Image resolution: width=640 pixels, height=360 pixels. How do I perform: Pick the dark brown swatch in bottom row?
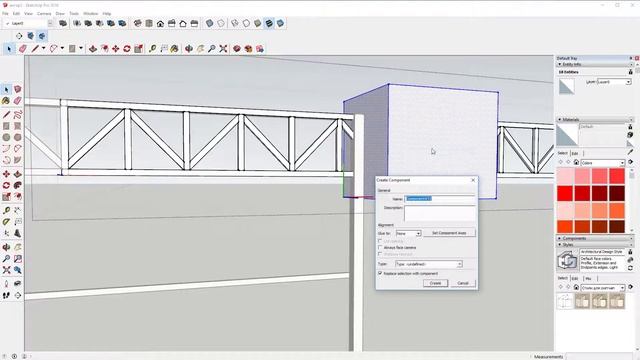[x=617, y=227]
